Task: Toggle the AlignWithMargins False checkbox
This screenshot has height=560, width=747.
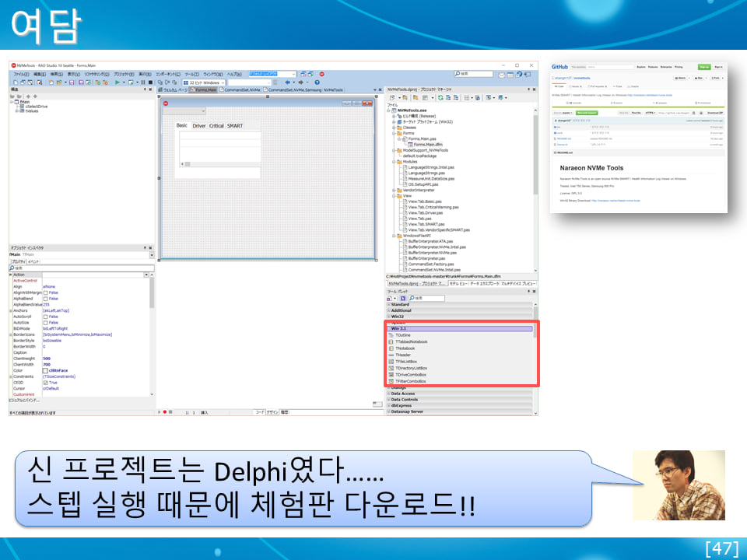Action: [46, 293]
